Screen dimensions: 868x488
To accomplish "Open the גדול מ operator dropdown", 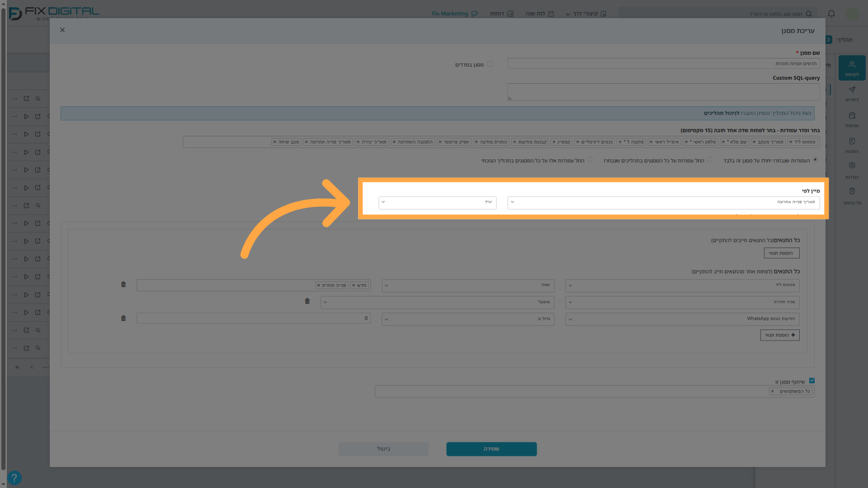I will (468, 319).
